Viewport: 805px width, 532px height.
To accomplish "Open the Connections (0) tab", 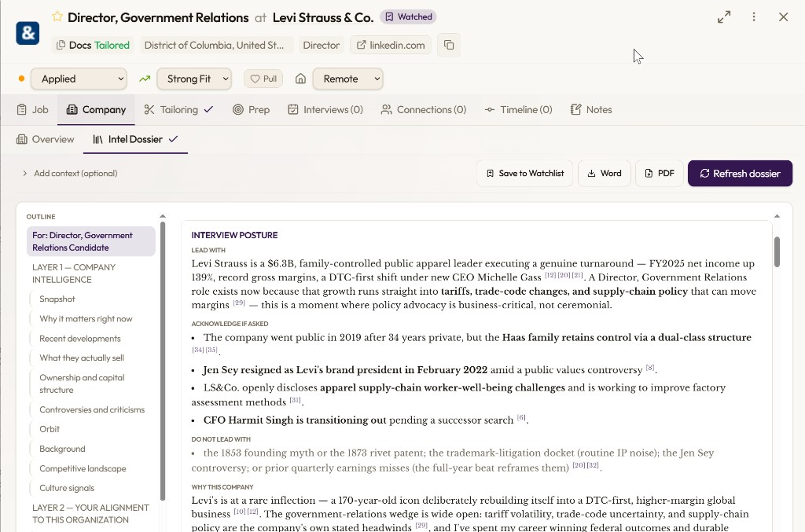I will 424,110.
